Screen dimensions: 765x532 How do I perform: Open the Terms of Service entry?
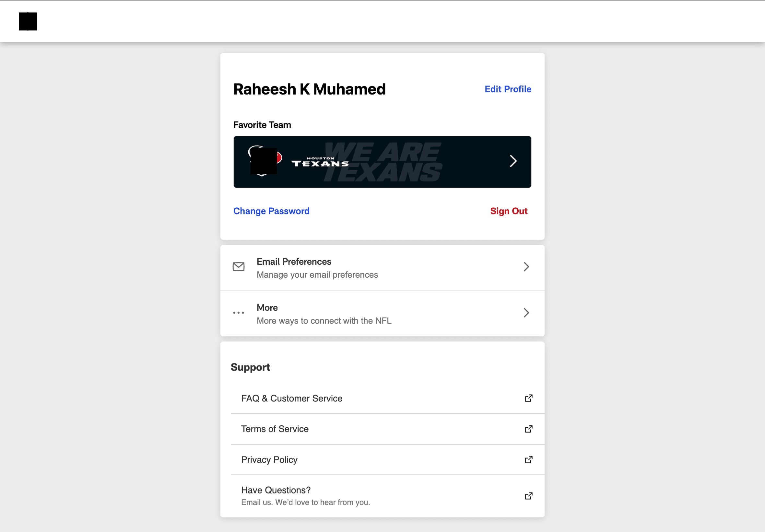275,429
